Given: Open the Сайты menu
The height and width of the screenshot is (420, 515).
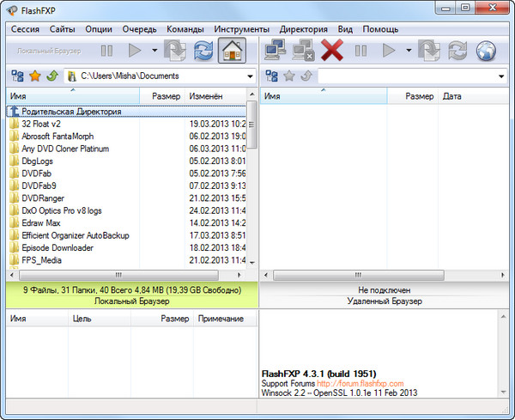Looking at the screenshot, I should [62, 28].
